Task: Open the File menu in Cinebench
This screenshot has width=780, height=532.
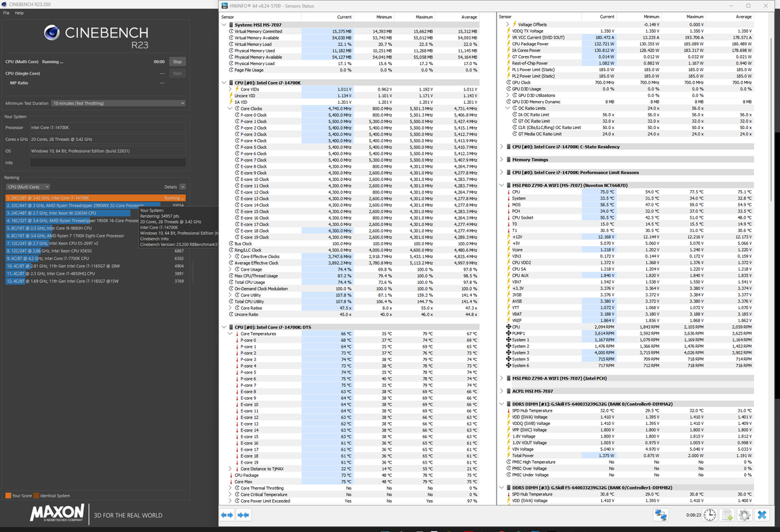Action: pyautogui.click(x=7, y=13)
